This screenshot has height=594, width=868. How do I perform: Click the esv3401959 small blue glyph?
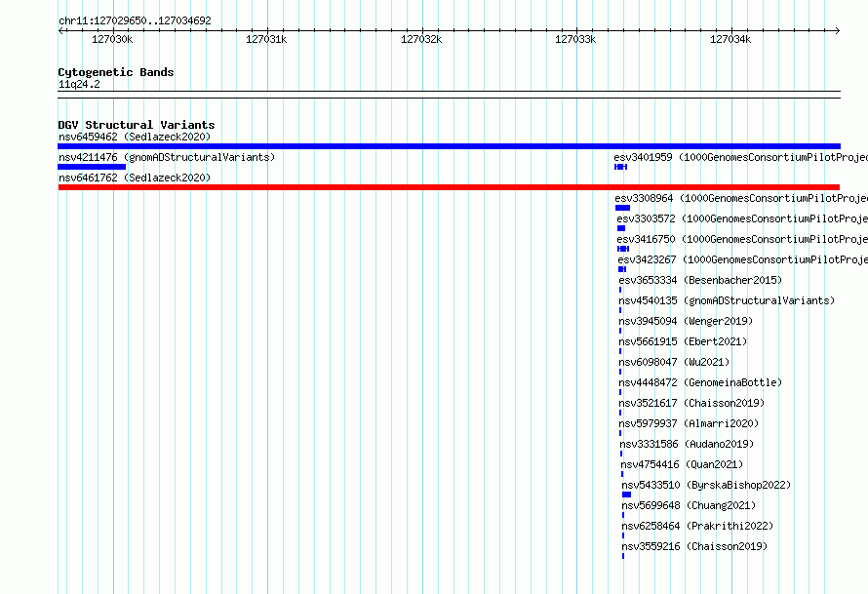tap(620, 167)
